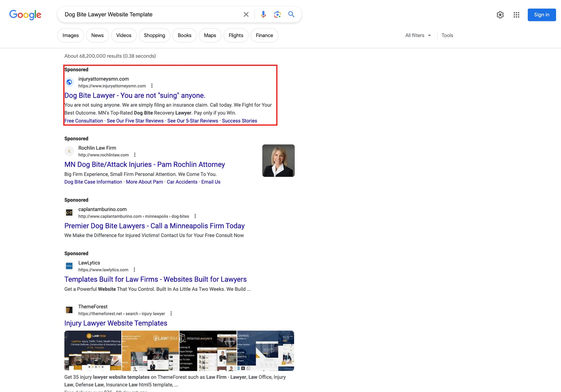Image resolution: width=561 pixels, height=392 pixels.
Task: Open Premier Dog Bite Lawyers ad title
Action: click(x=154, y=226)
